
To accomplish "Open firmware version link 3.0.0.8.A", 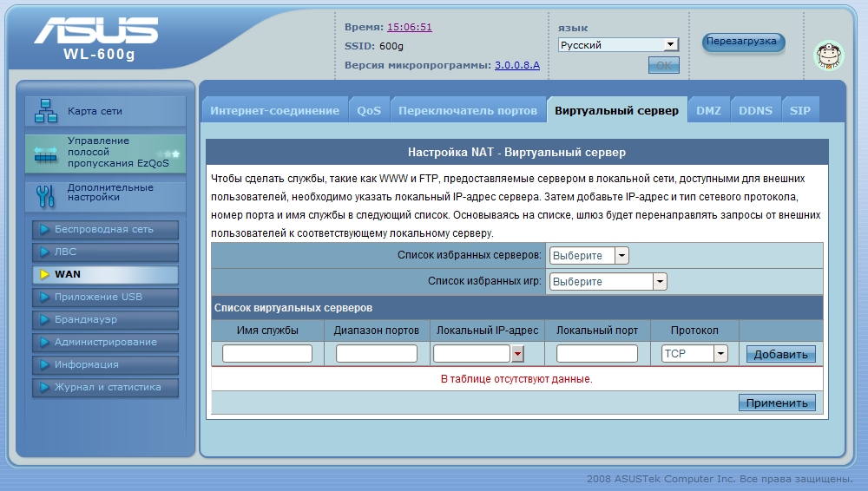I will [517, 65].
